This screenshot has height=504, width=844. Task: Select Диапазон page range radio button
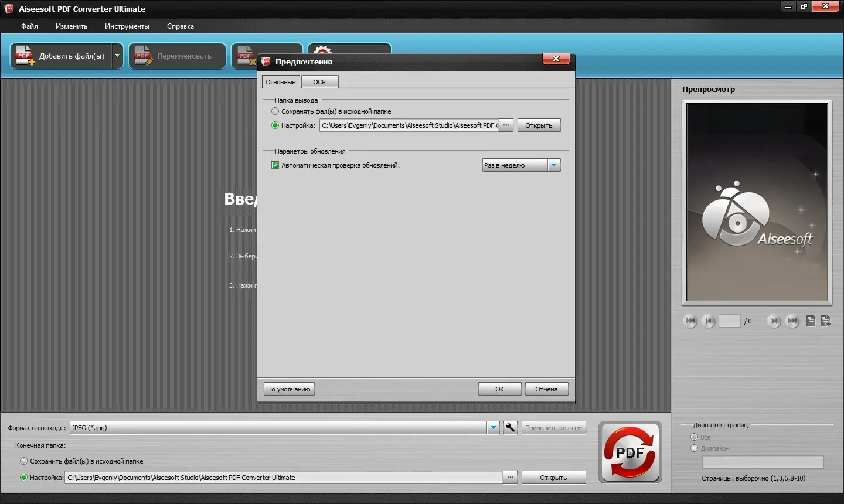[x=695, y=448]
